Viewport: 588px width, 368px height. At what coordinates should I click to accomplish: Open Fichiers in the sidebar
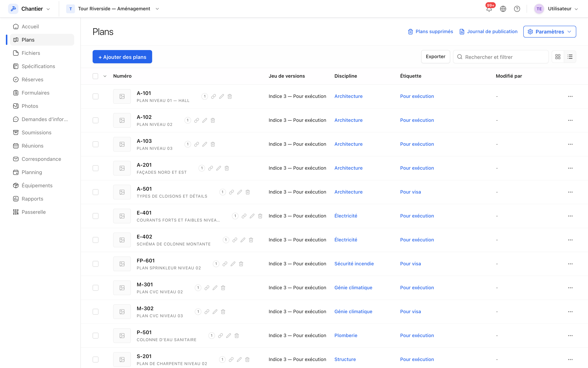42,53
